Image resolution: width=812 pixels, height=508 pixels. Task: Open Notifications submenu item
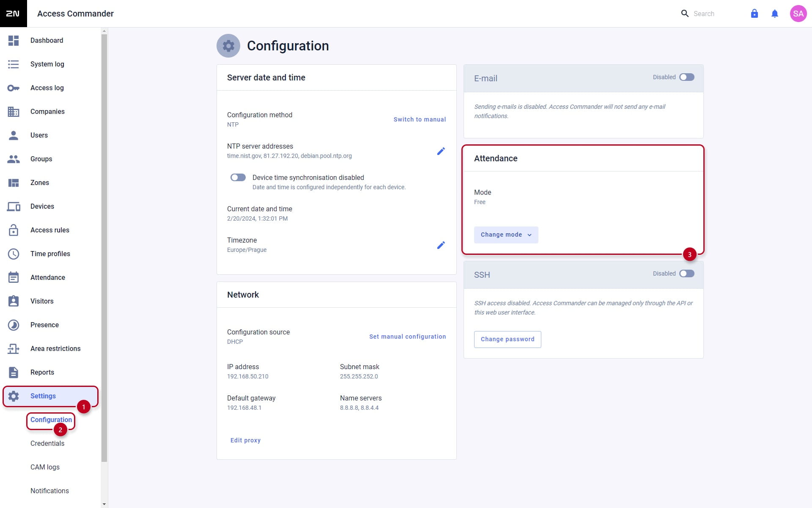click(49, 491)
